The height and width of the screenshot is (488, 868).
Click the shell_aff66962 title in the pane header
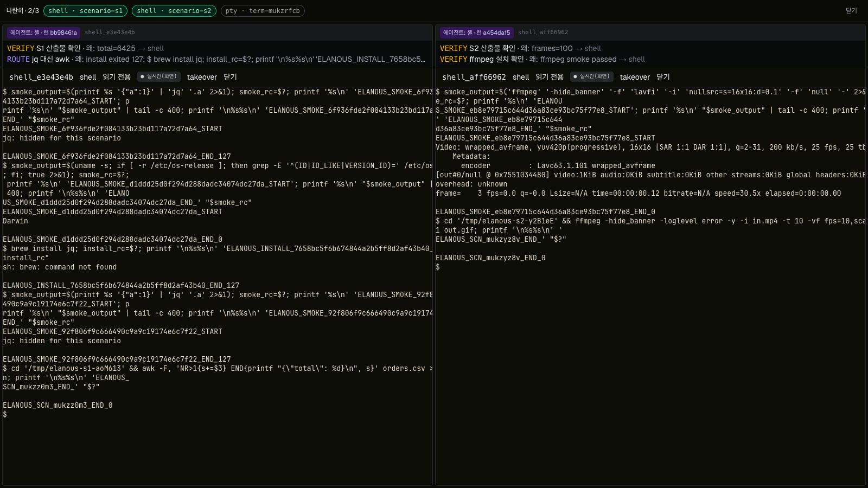(x=474, y=77)
